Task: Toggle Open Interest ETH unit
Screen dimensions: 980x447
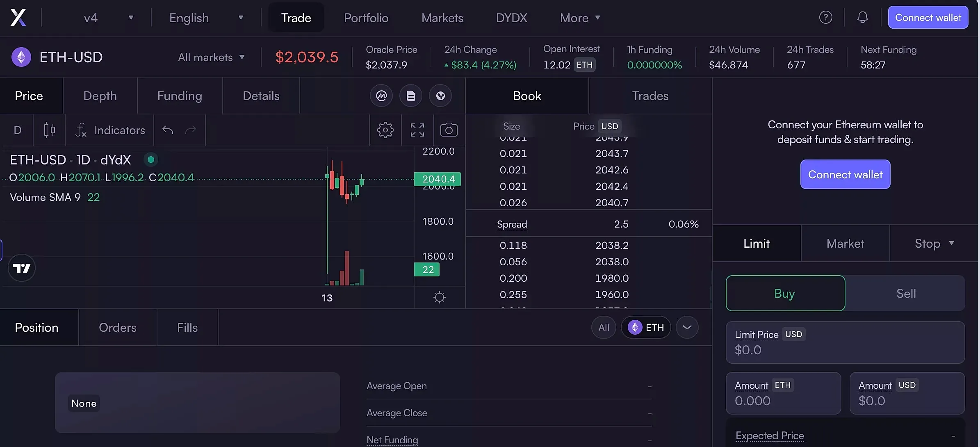Action: 584,65
